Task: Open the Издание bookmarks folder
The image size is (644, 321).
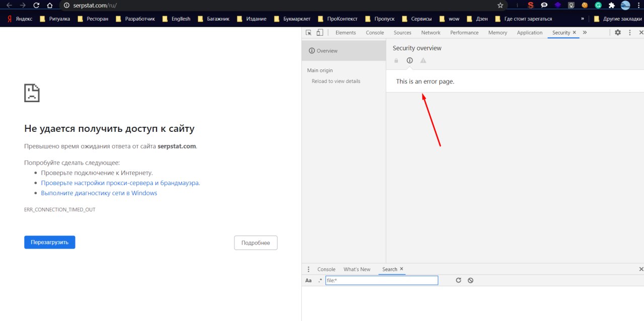Action: [251, 19]
